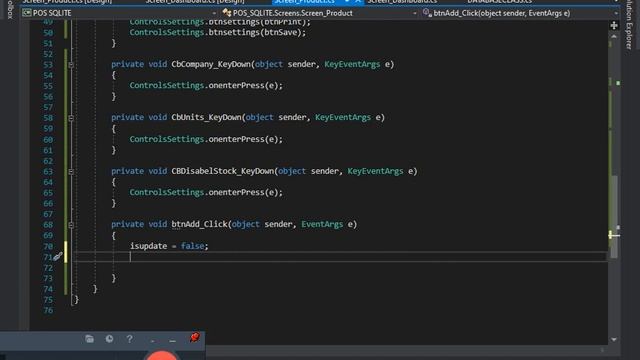This screenshot has width=640, height=360.
Task: Open the recorder folder icon
Action: click(89, 339)
